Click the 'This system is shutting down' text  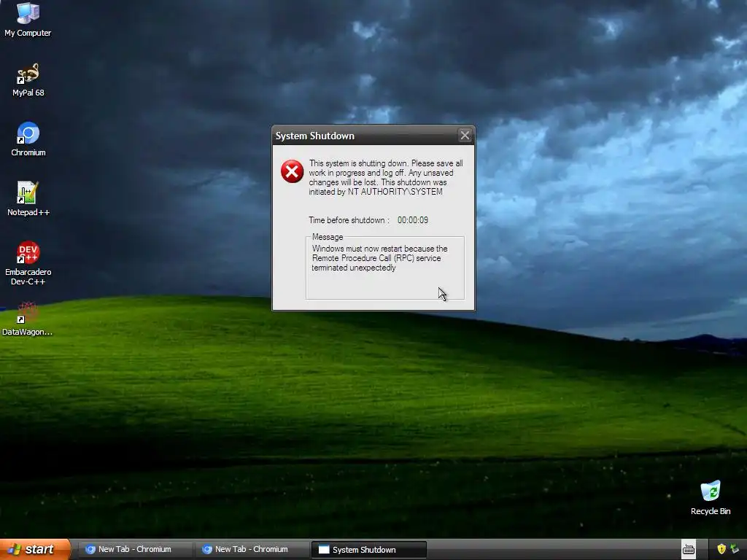point(386,177)
